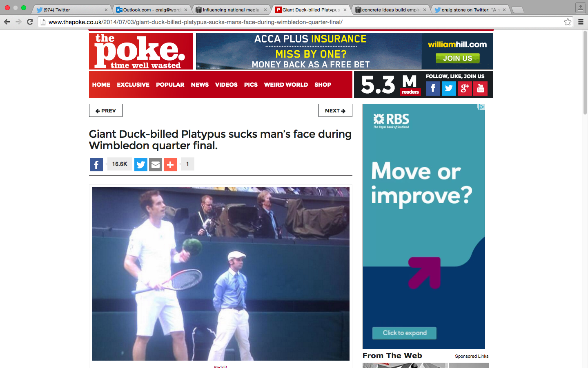Viewport: 588px width, 368px height.
Task: Open the EXCLUSIVE section
Action: coord(133,85)
